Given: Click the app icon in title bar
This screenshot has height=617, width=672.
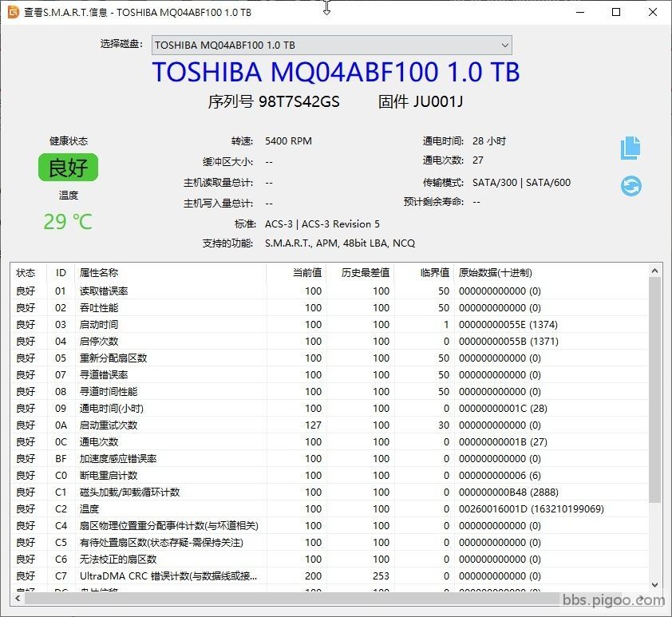Looking at the screenshot, I should 14,12.
